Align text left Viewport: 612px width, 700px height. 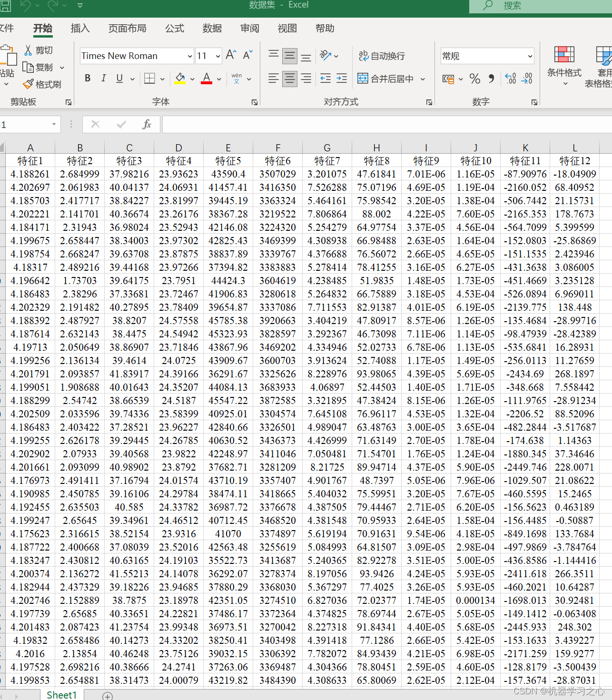[274, 79]
